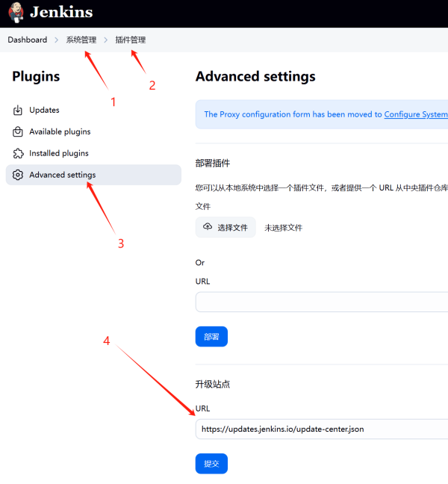Click the Jenkins butler logo icon
This screenshot has width=448, height=484.
pyautogui.click(x=16, y=13)
